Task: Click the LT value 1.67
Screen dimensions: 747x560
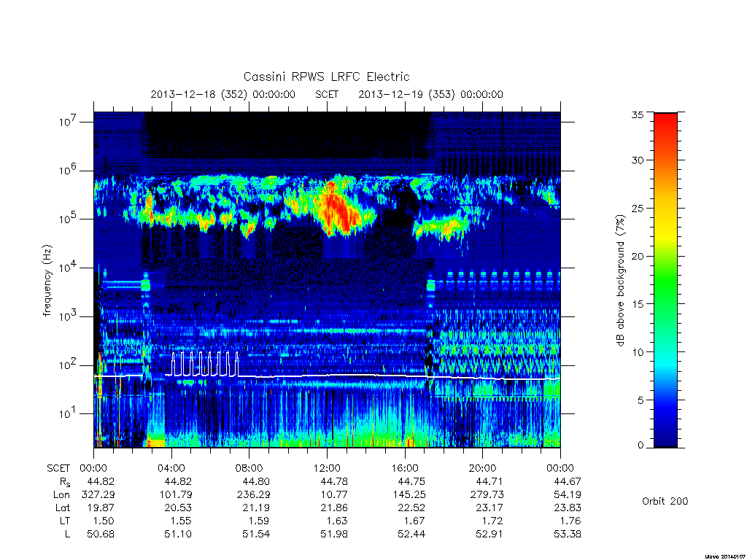Action: [x=415, y=521]
